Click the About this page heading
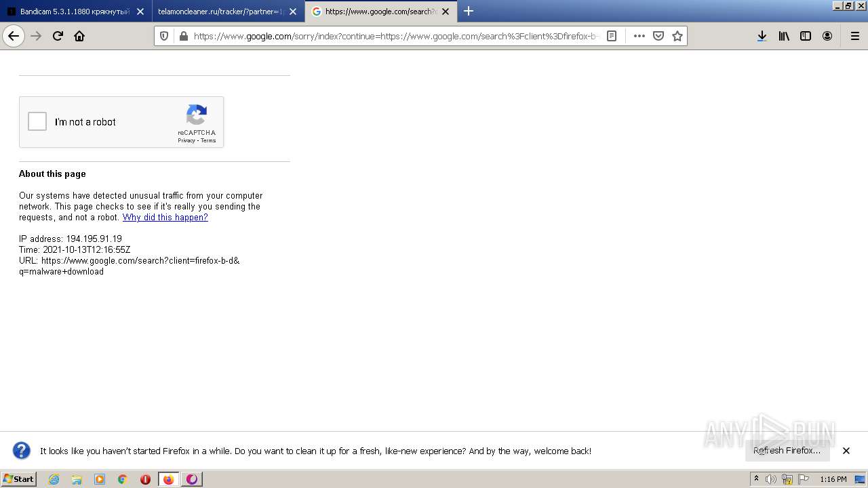This screenshot has width=868, height=488. (52, 174)
